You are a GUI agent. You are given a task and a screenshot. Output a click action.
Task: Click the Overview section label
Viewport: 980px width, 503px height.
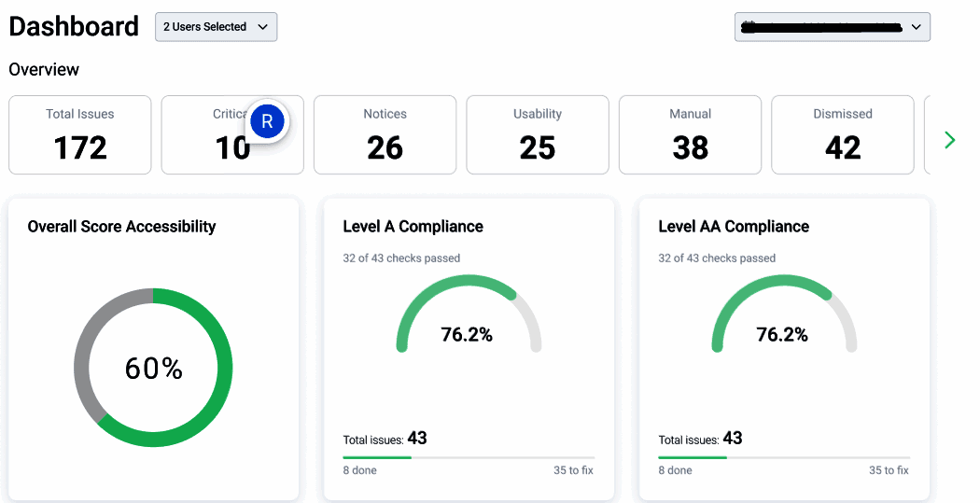pyautogui.click(x=44, y=69)
